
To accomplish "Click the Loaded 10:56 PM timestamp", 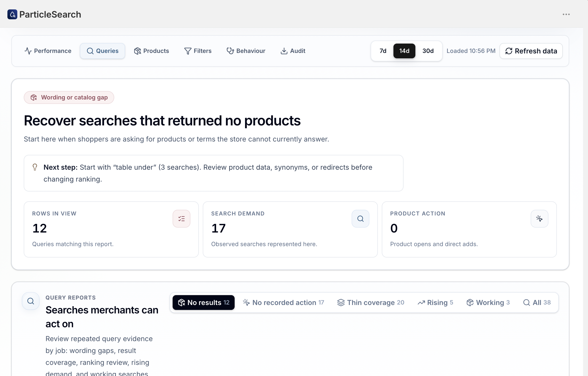I will pos(471,51).
